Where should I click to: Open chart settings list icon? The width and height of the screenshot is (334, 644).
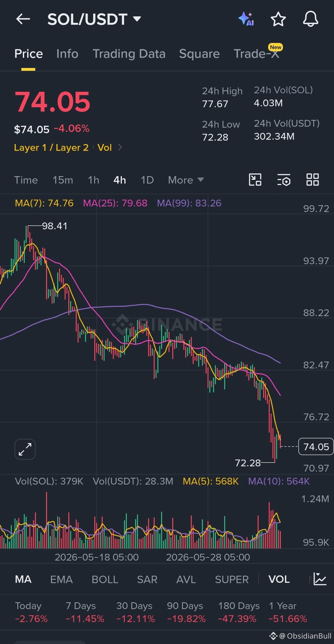pyautogui.click(x=284, y=180)
